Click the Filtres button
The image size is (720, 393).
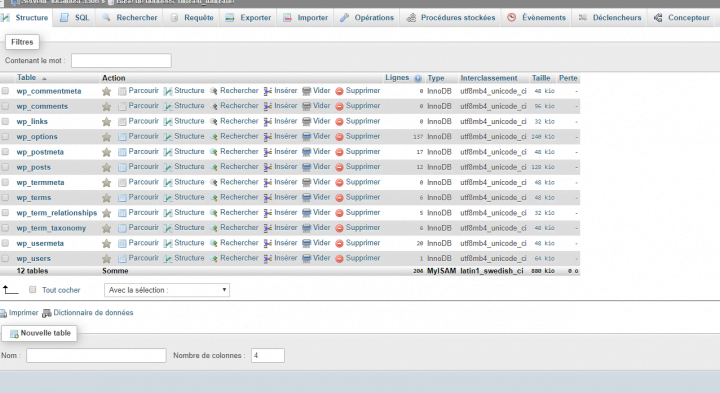click(22, 42)
